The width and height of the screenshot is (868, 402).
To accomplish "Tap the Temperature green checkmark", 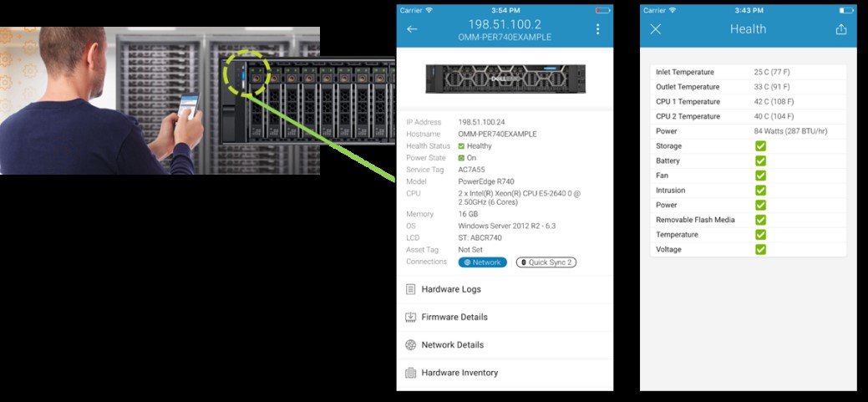I will [x=760, y=235].
